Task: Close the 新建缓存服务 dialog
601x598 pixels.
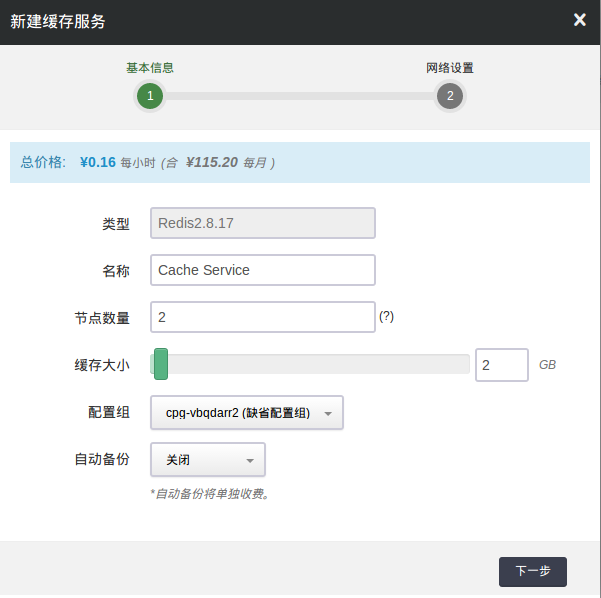Action: (579, 20)
